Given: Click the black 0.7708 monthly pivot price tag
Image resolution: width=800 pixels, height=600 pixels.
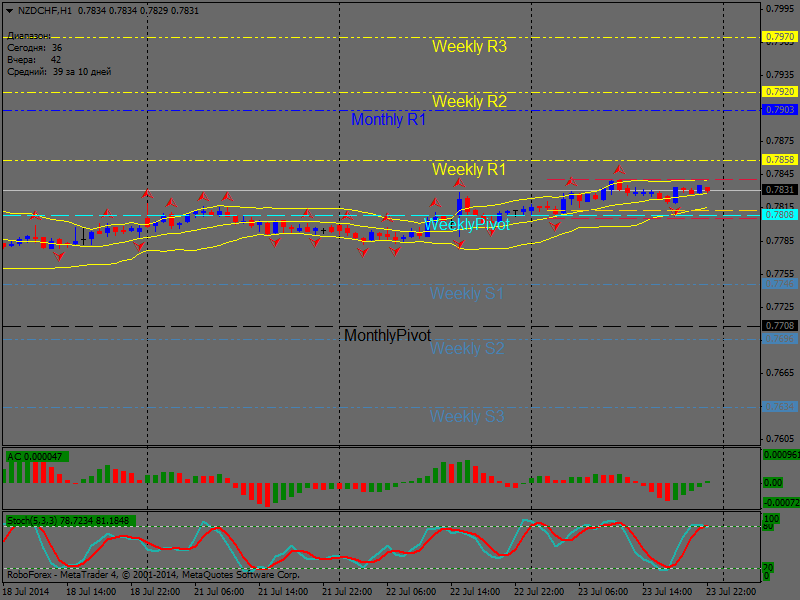Looking at the screenshot, I should coord(780,326).
